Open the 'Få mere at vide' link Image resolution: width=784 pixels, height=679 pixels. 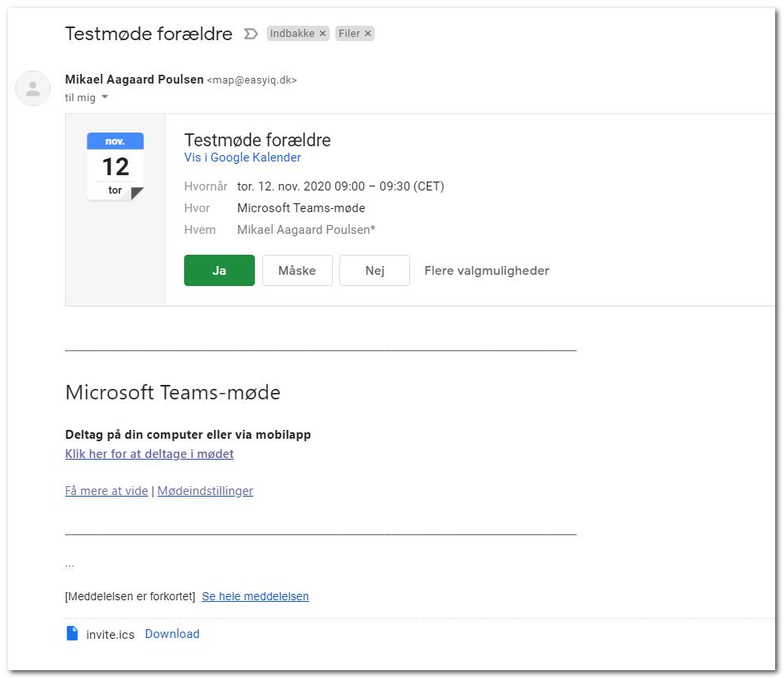coord(106,491)
